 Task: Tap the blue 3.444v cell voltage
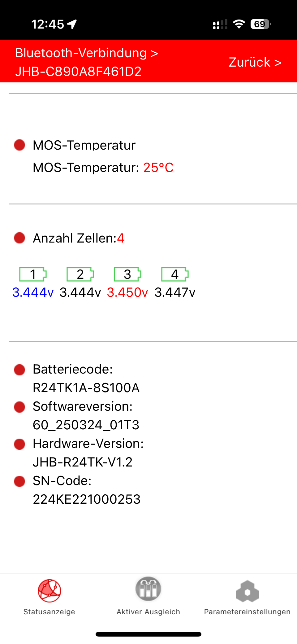tap(33, 292)
